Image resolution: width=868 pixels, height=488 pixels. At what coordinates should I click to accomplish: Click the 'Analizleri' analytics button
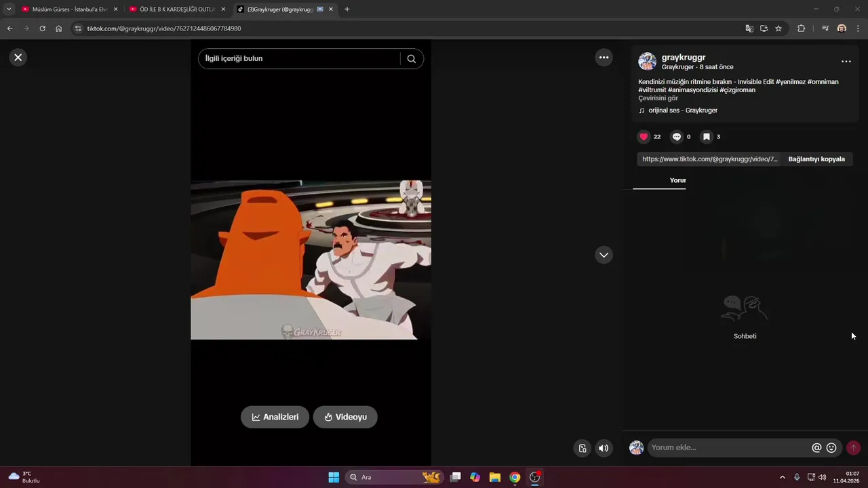tap(275, 417)
